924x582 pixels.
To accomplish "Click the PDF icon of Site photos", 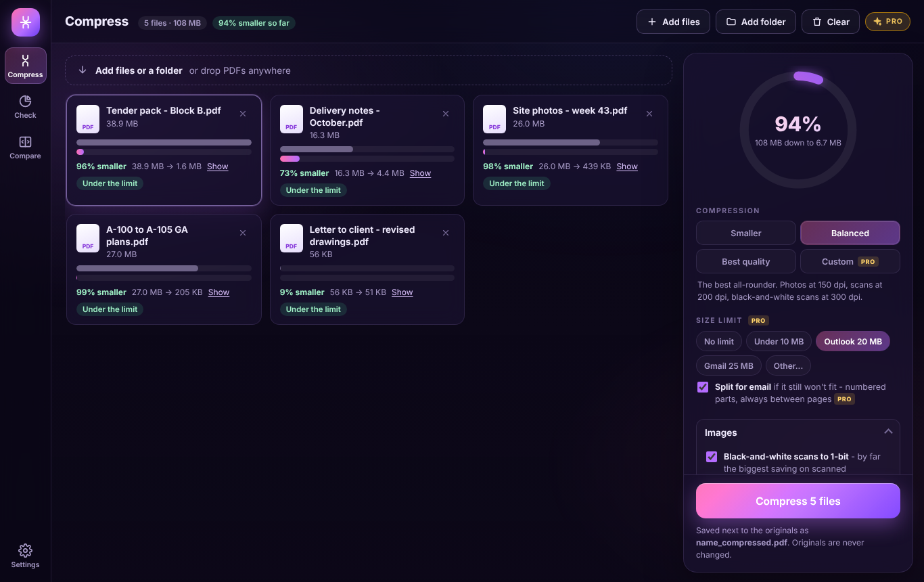I will (x=494, y=118).
